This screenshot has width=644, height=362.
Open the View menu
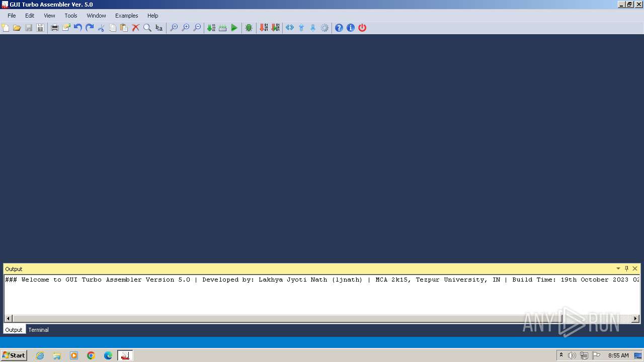(49, 16)
